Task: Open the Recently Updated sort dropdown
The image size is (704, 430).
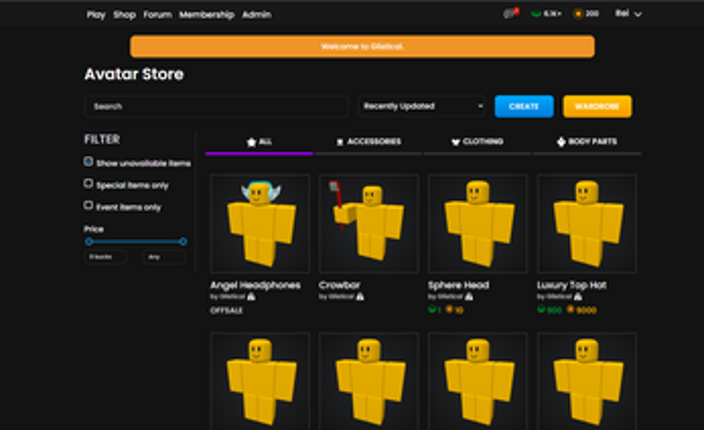Action: (422, 106)
